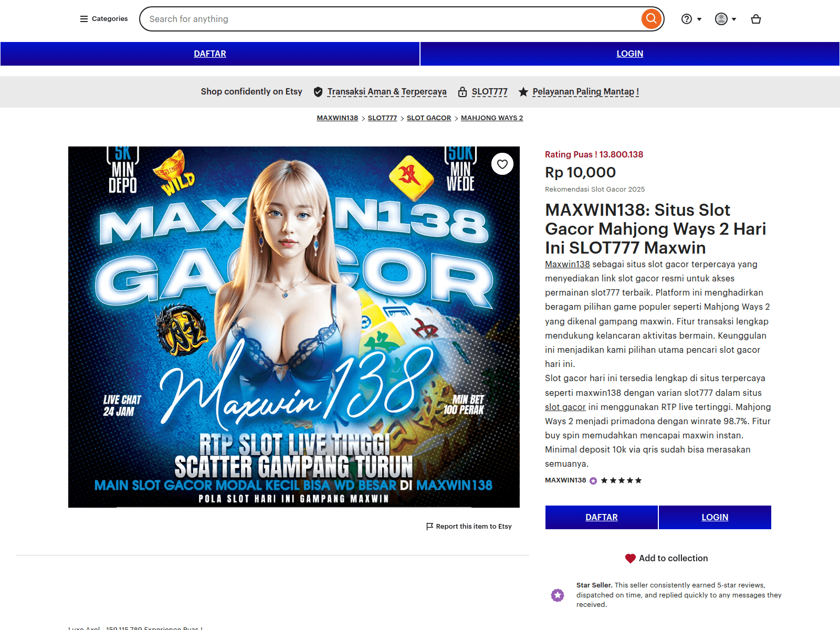
Task: Open the shopping cart basket
Action: point(756,19)
